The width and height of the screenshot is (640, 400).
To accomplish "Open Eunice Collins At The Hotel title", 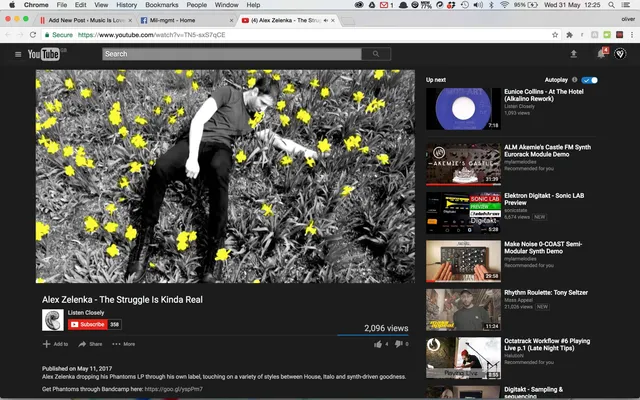I will [544, 95].
